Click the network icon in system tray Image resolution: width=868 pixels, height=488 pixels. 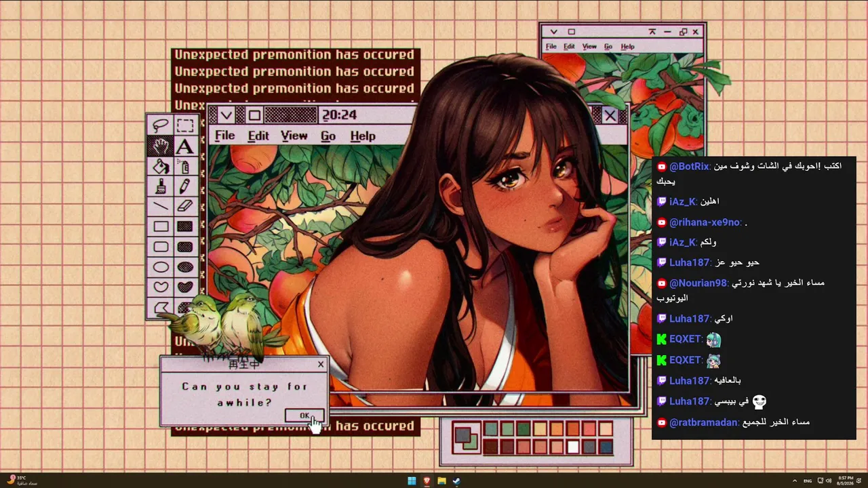pos(821,481)
